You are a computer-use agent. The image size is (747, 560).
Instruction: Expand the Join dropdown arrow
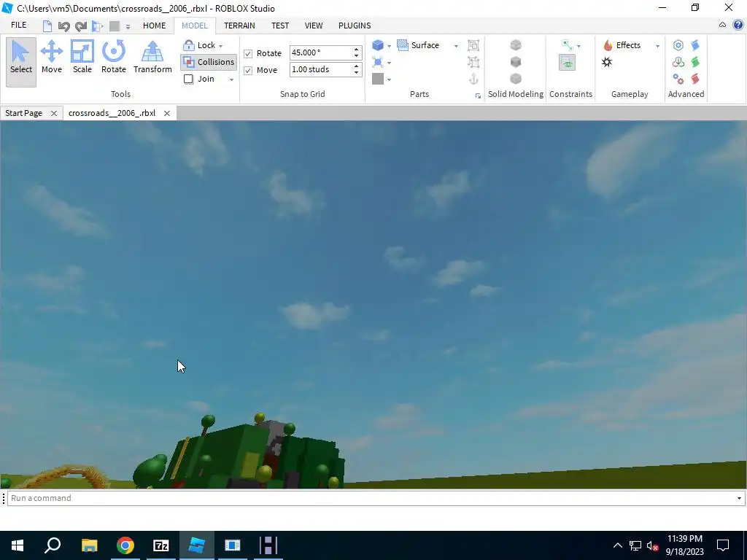tap(231, 79)
